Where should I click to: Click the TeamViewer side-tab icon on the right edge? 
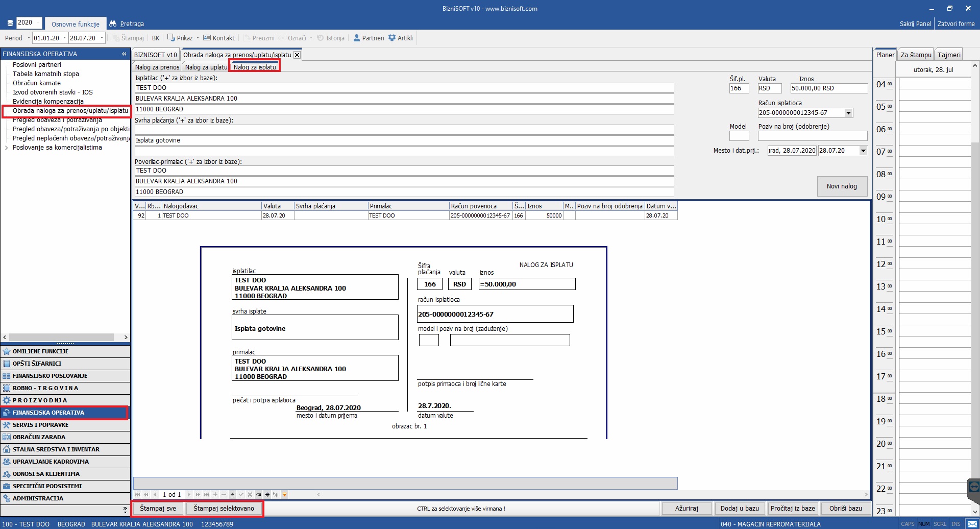point(974,487)
